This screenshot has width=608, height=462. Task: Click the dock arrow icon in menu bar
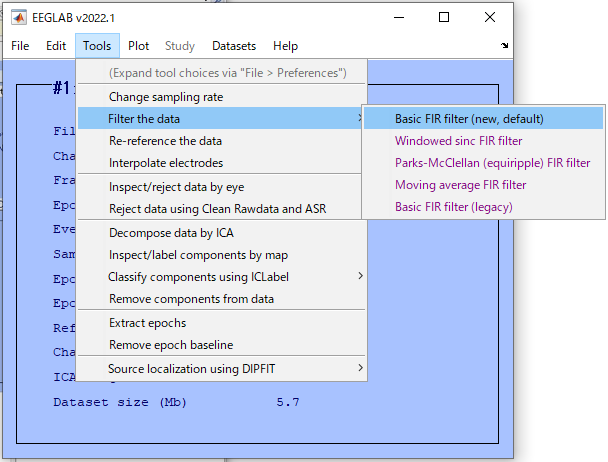click(504, 45)
